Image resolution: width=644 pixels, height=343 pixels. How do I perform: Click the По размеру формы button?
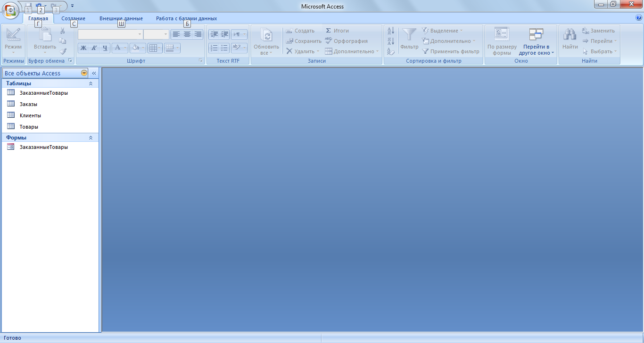[x=502, y=41]
